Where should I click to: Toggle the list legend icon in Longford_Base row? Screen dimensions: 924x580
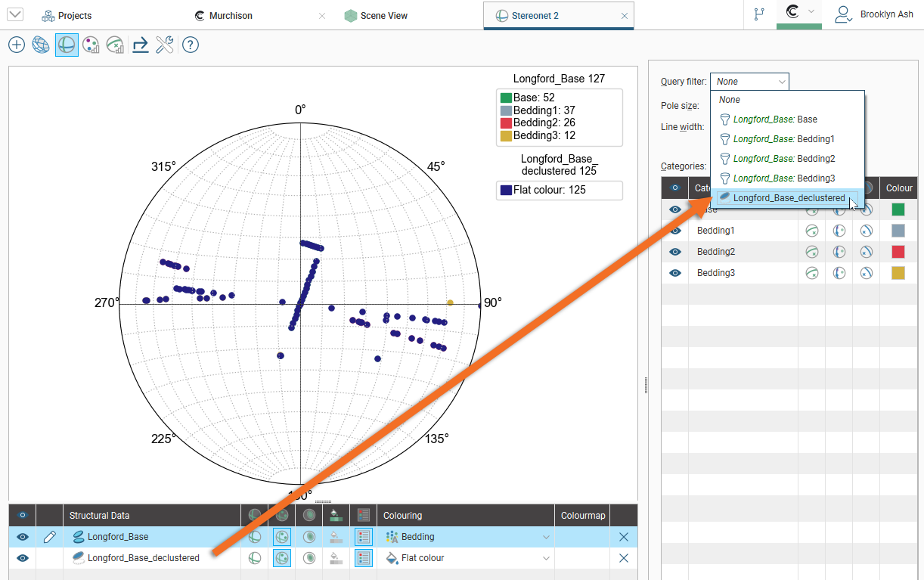click(x=364, y=537)
